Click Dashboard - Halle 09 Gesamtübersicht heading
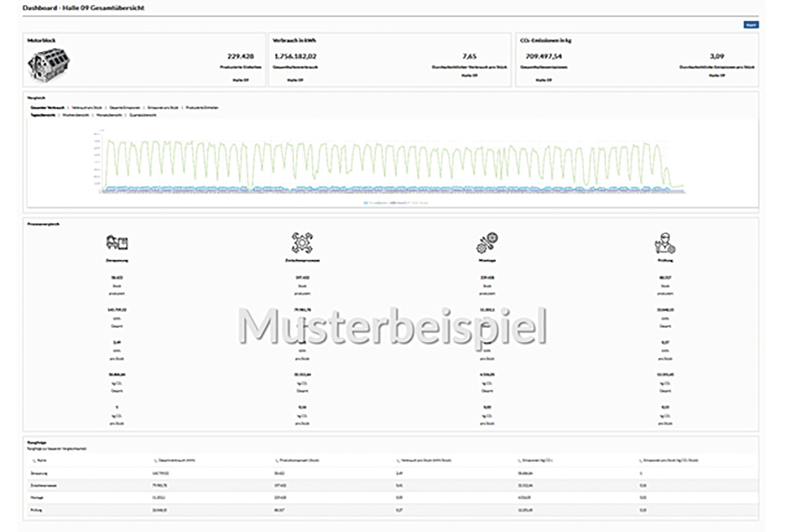 click(x=83, y=8)
